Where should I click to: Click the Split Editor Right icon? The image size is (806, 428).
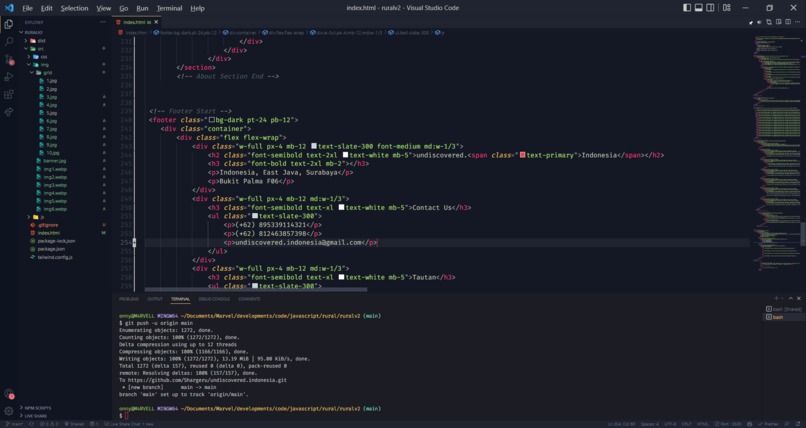(x=788, y=22)
